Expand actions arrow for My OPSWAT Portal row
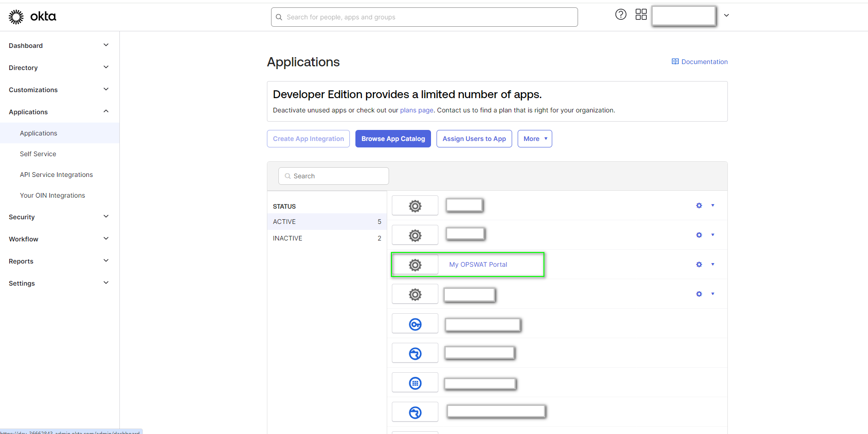The image size is (868, 434). tap(713, 264)
